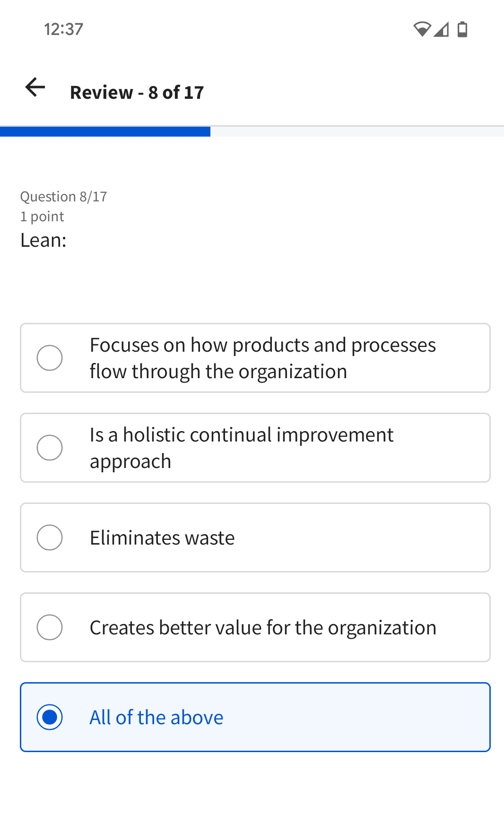Tap the 'Lean:' question text

[x=43, y=240]
